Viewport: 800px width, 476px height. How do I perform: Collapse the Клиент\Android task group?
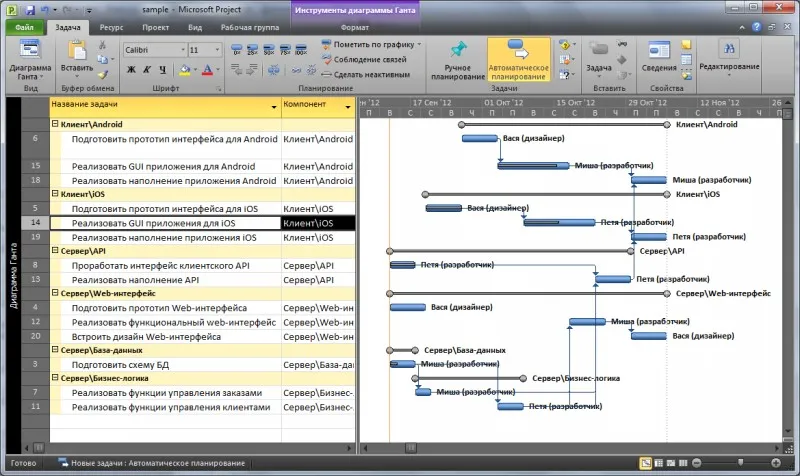point(55,123)
